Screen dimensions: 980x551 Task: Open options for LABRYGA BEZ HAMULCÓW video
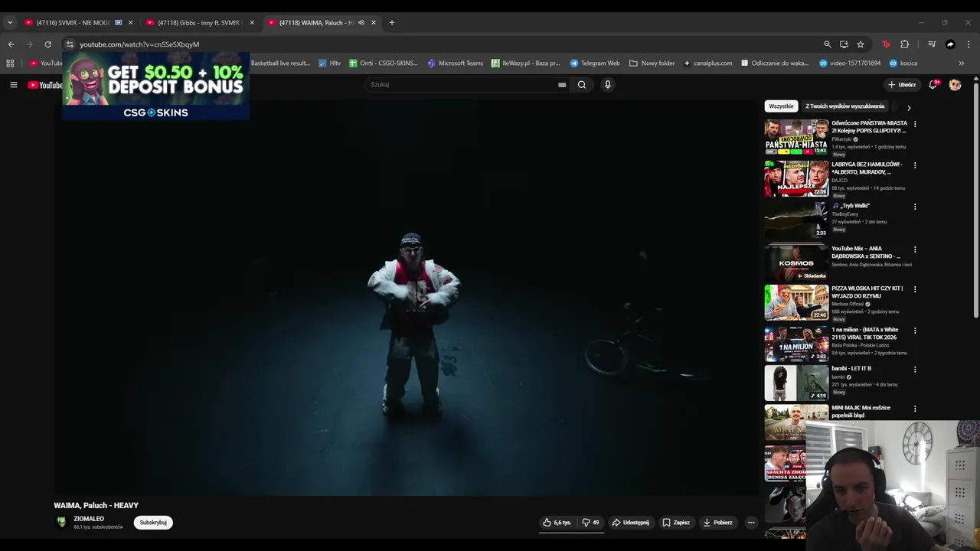(x=915, y=165)
